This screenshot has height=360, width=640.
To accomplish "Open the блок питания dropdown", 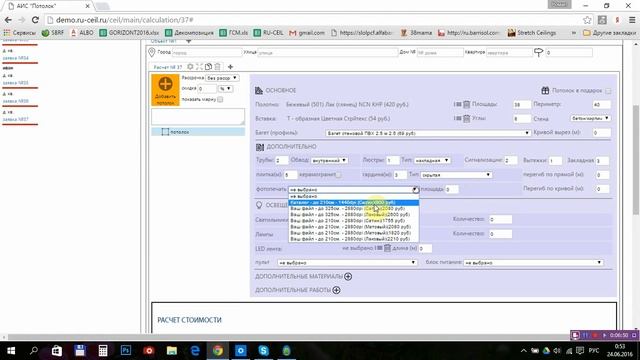I will coord(533,262).
